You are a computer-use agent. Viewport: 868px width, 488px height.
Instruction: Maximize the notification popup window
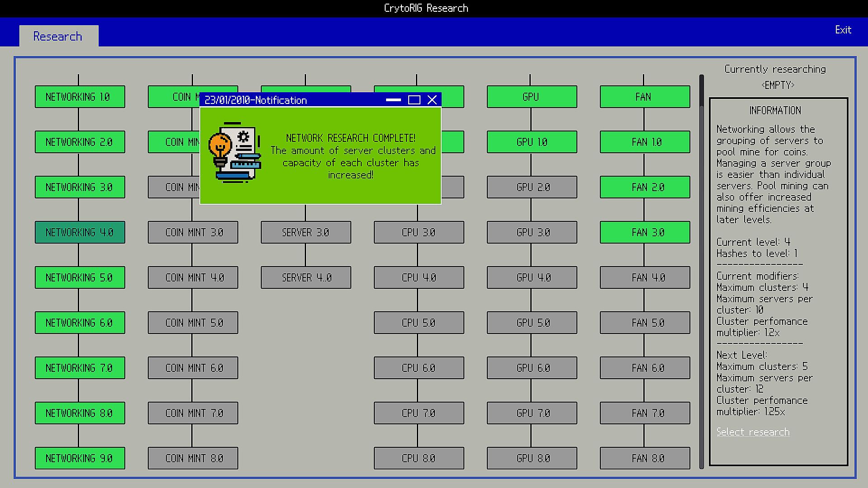click(414, 100)
